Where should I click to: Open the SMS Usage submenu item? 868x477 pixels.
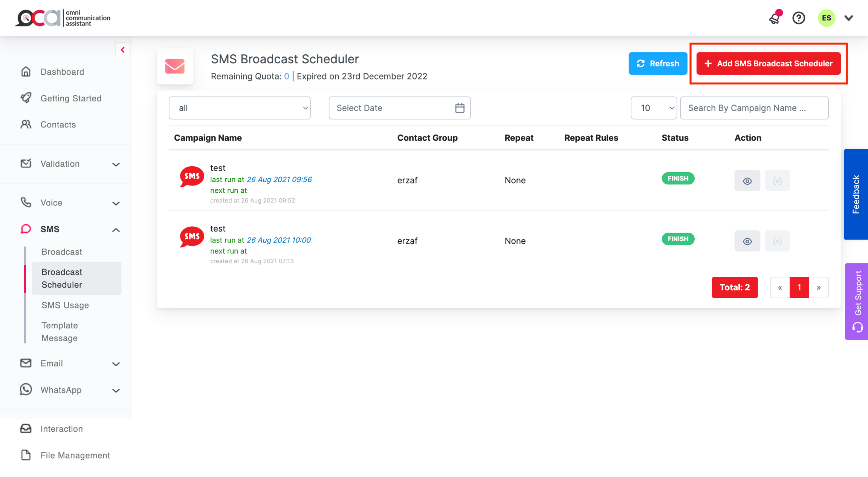click(65, 305)
